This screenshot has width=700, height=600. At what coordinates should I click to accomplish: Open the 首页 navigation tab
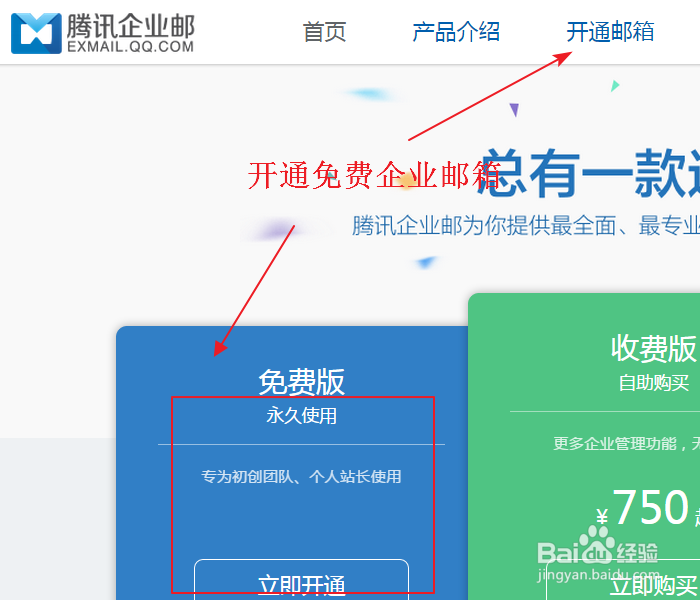click(325, 32)
